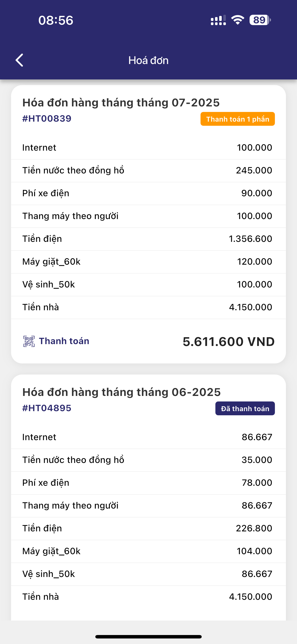Tap the 120.000 Máy giặt_60k row
Viewport: 297px width, 644px height.
click(148, 262)
